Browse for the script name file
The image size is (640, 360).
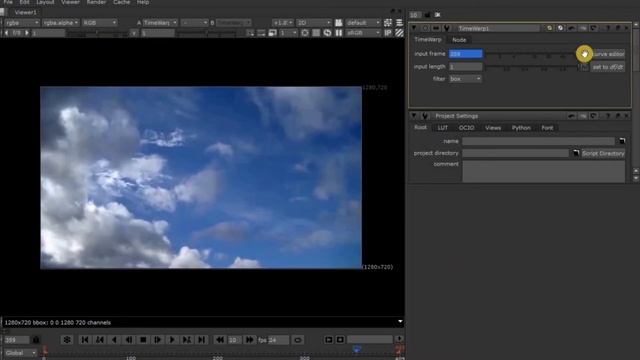pyautogui.click(x=621, y=141)
